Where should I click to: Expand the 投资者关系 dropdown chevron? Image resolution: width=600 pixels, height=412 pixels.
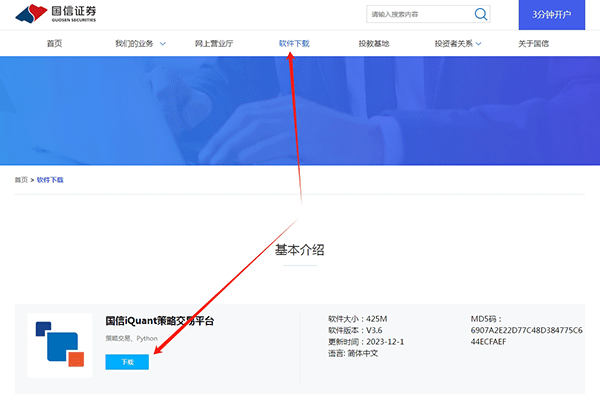478,44
